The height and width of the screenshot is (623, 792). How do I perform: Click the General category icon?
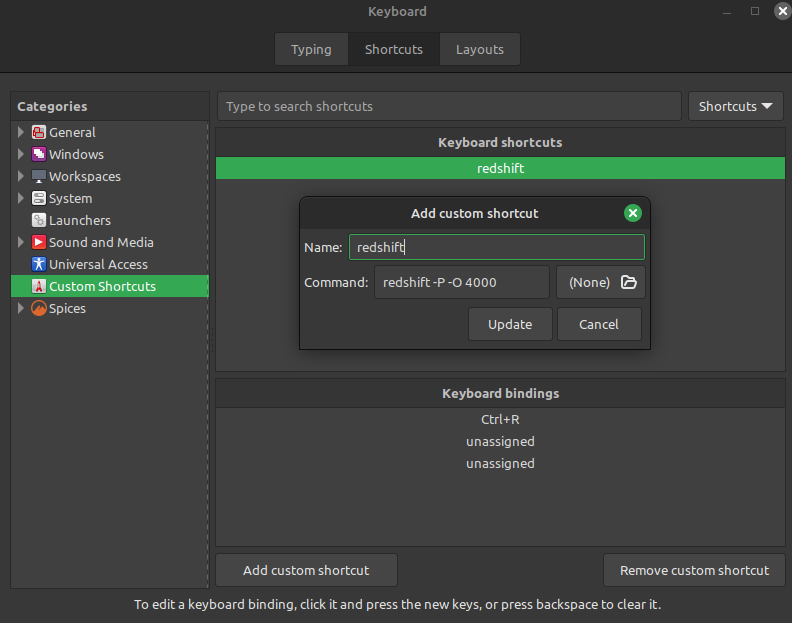39,132
